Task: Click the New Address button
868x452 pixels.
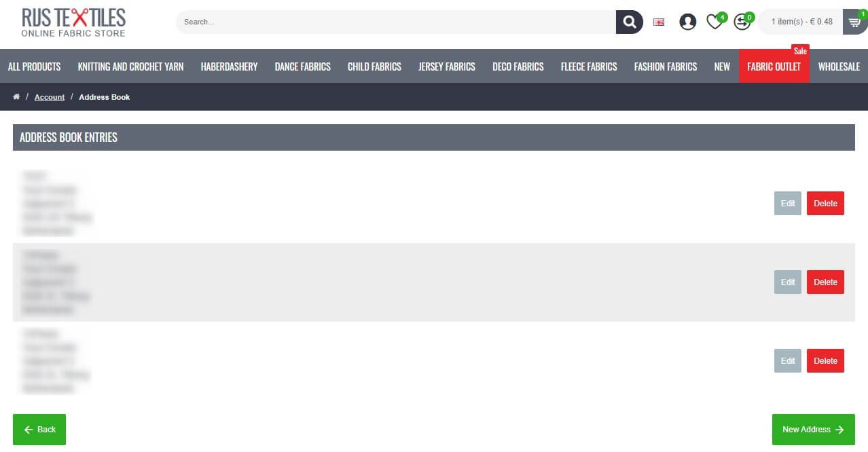Action: coord(813,430)
